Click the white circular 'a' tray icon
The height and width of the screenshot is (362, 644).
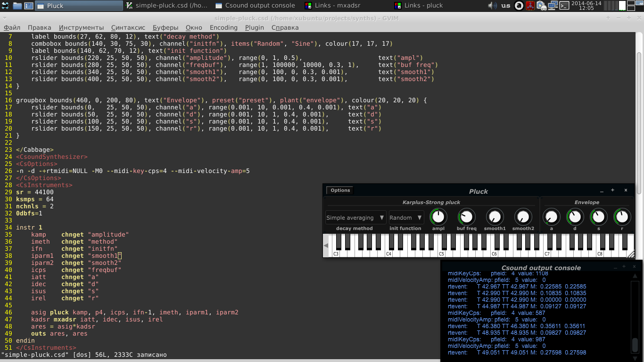pos(519,6)
